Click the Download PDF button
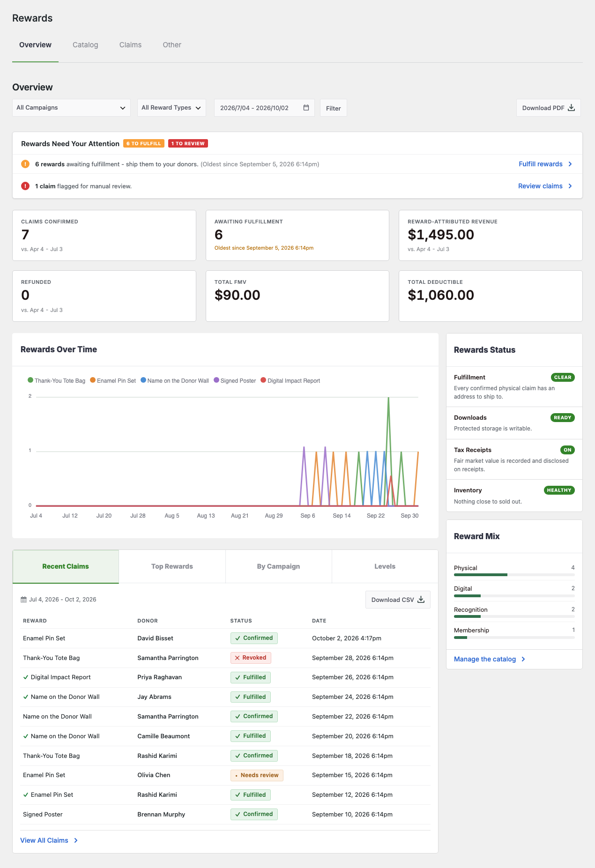This screenshot has height=868, width=595. (548, 108)
